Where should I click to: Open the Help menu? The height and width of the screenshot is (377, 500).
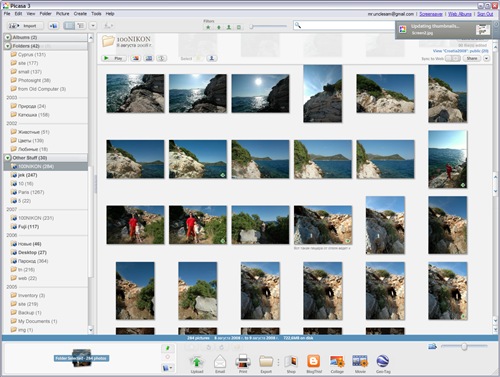(x=110, y=14)
